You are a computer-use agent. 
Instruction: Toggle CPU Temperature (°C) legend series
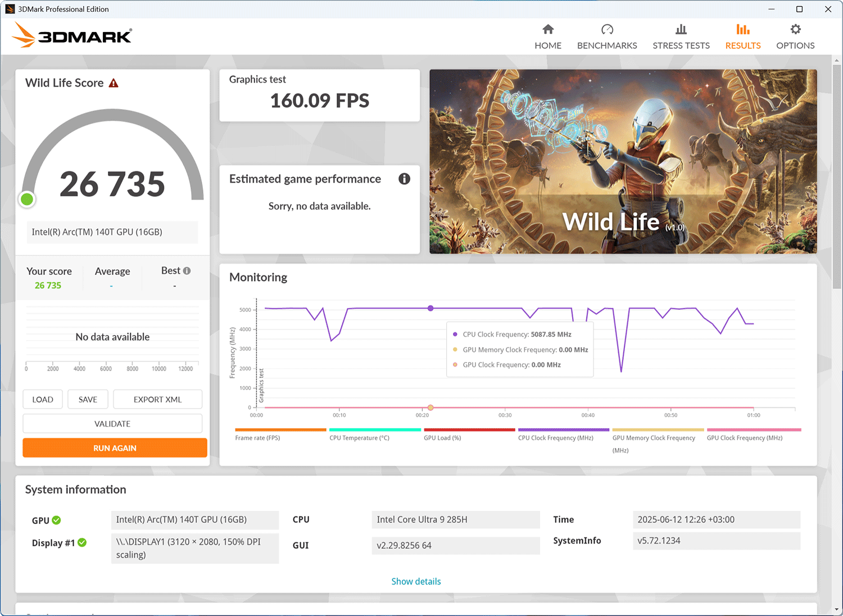[375, 435]
